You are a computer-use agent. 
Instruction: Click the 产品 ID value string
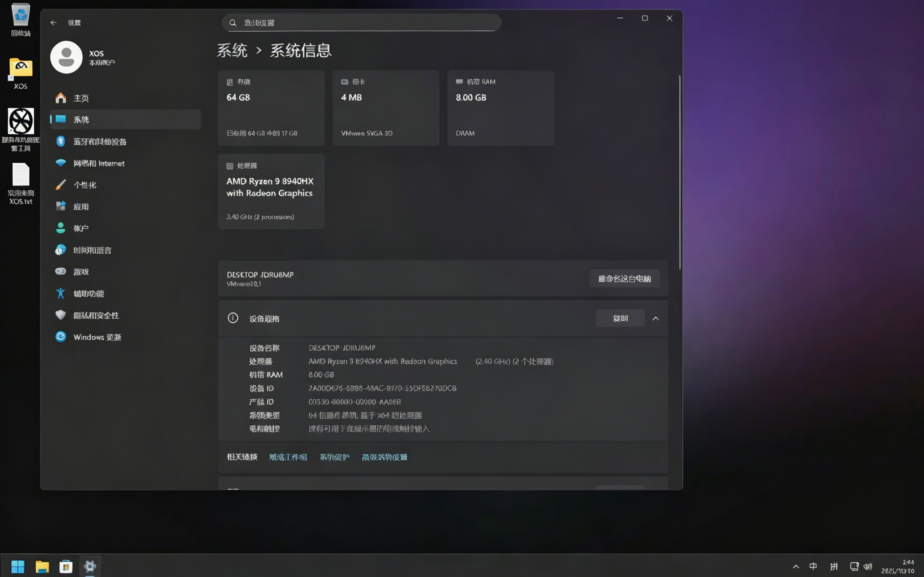(x=355, y=402)
